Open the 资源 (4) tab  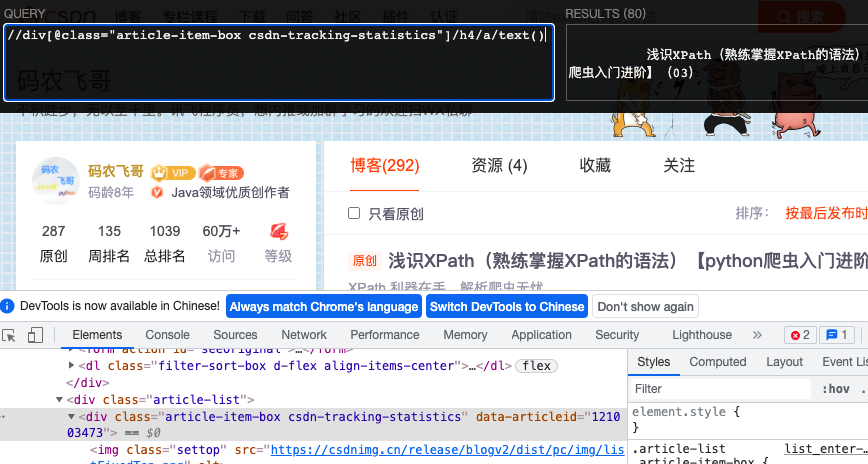[499, 166]
